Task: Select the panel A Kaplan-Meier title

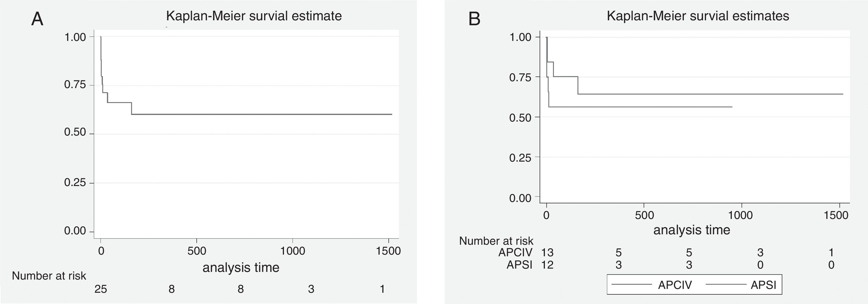Action: point(254,16)
